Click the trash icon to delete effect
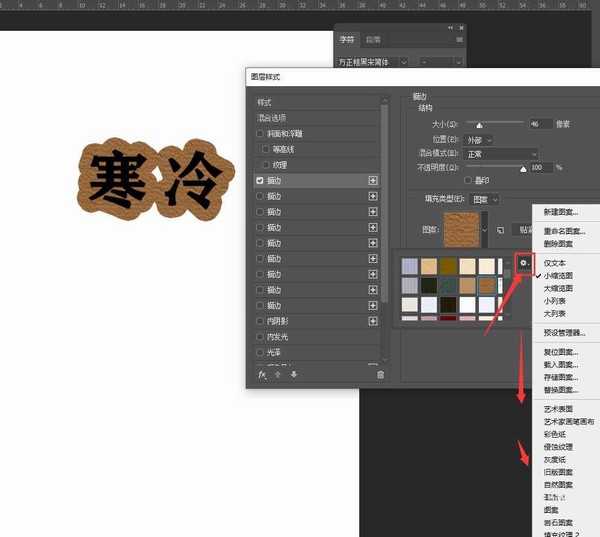Viewport: 600px width, 537px height. click(x=380, y=374)
